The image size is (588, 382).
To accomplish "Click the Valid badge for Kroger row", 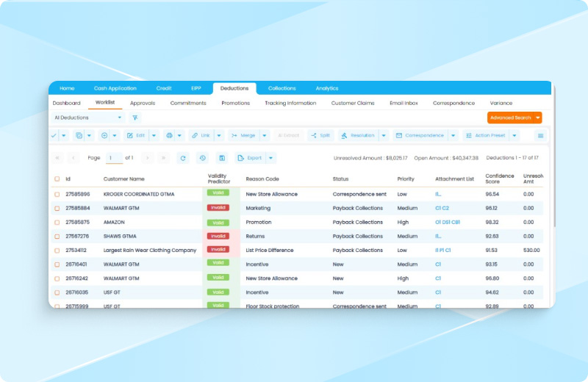I will point(218,192).
